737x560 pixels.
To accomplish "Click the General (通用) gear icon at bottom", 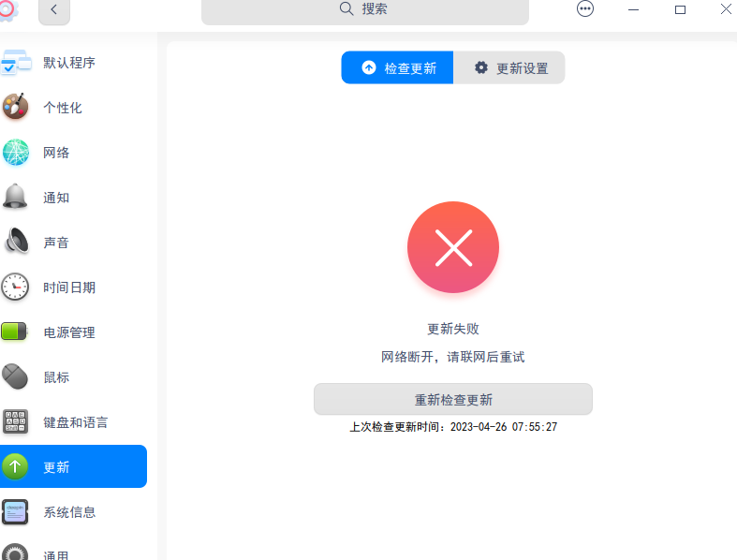I will coord(15,553).
